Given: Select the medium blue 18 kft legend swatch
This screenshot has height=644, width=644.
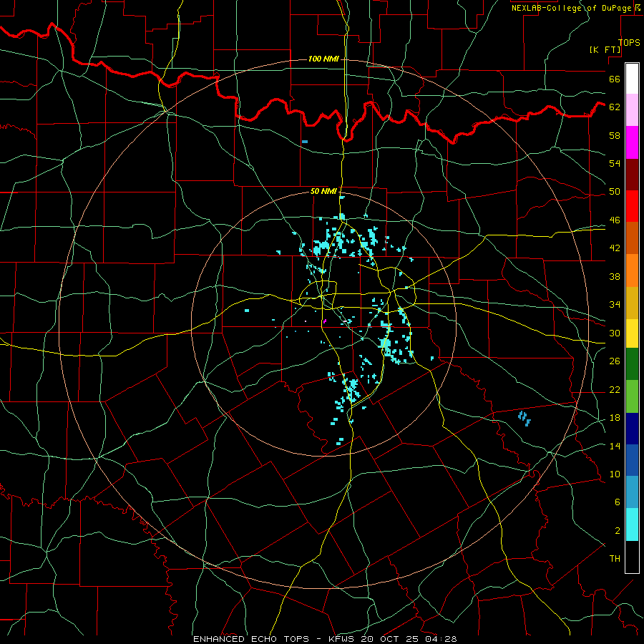Looking at the screenshot, I should (632, 460).
